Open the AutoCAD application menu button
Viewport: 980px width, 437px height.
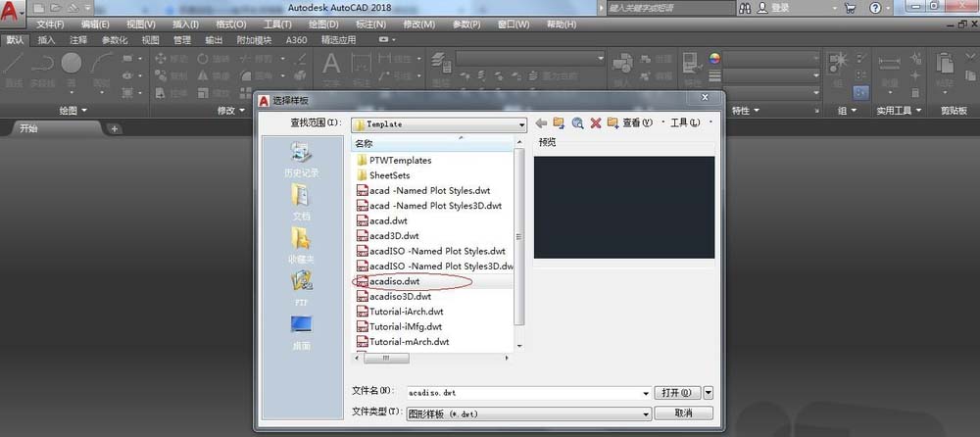tap(13, 14)
